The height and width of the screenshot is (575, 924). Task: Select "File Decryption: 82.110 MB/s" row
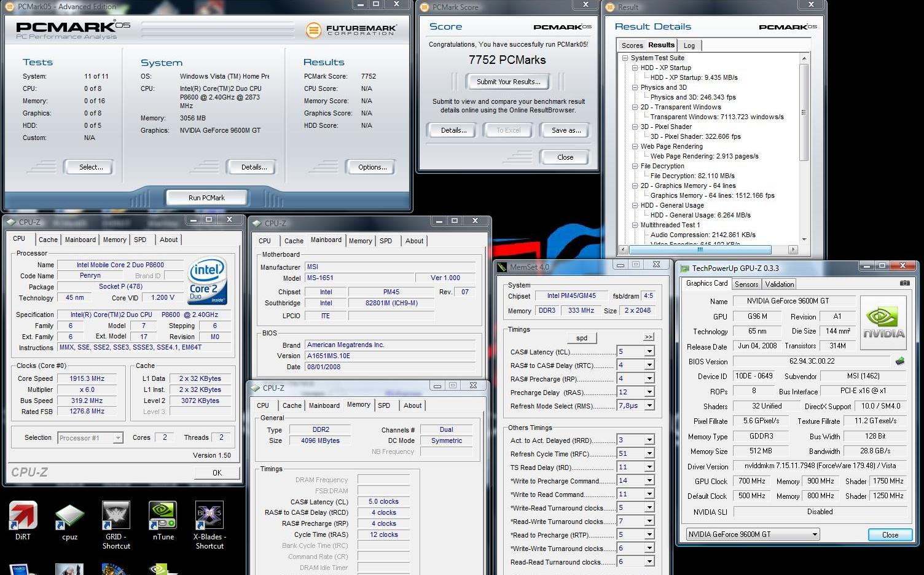click(692, 176)
